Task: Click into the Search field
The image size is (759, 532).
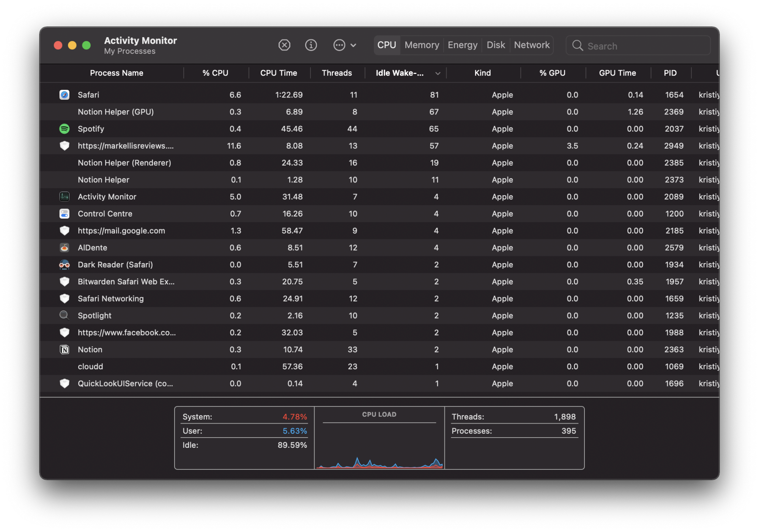Action: click(638, 46)
